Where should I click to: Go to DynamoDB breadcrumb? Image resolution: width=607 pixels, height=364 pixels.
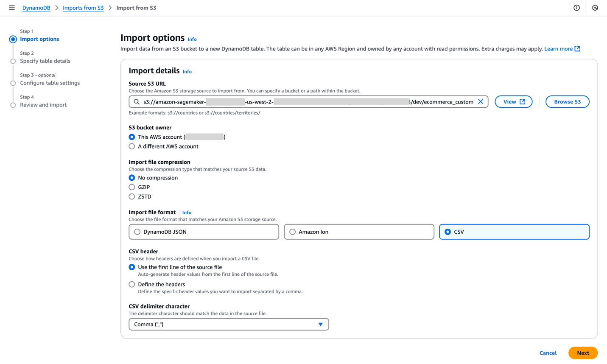(36, 8)
